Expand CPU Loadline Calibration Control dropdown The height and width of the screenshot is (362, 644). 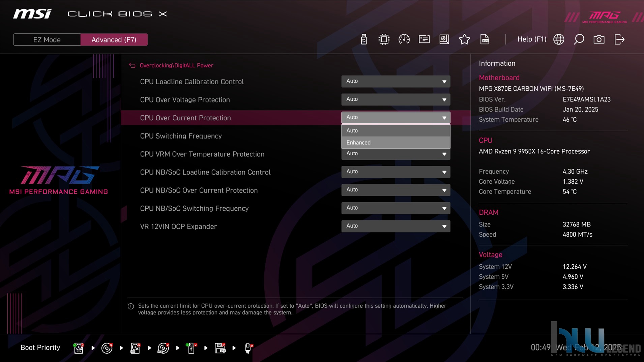(396, 81)
